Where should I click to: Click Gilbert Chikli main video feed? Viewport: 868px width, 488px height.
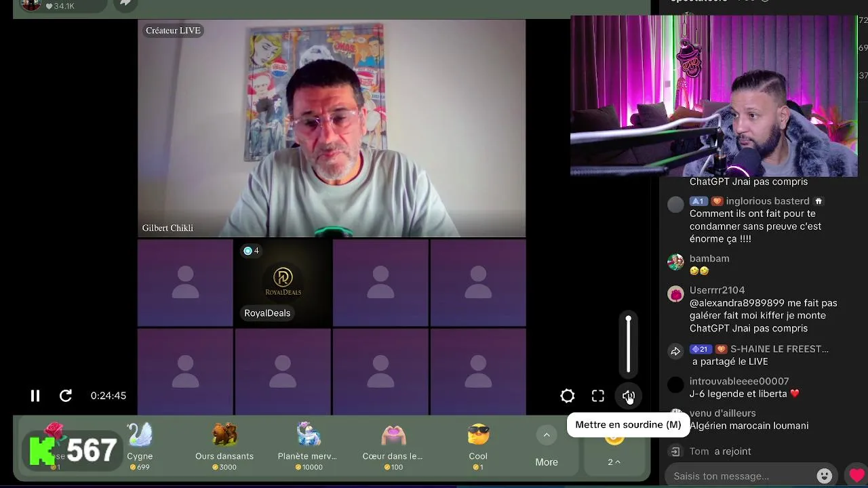pos(332,128)
